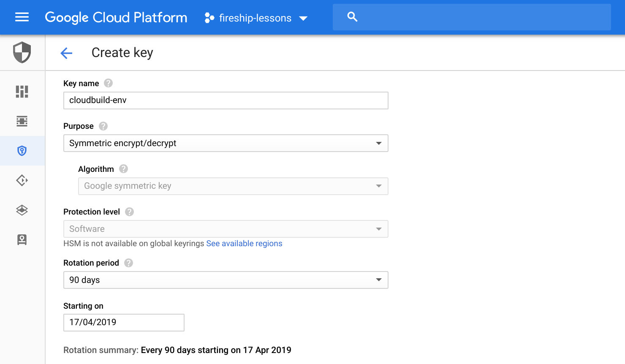Show help for Protection level
Viewport: 625px width, 364px height.
[x=130, y=212]
